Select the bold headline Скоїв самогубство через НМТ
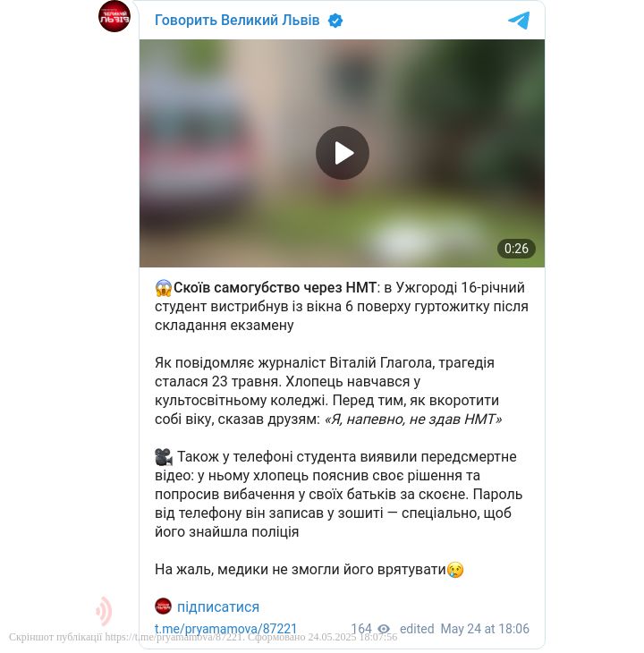 [x=275, y=288]
